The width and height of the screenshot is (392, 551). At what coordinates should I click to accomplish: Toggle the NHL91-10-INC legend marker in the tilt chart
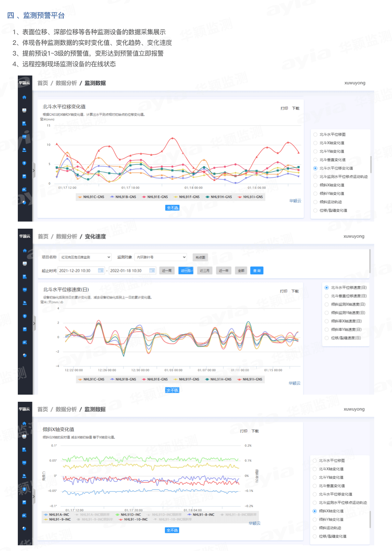click(121, 520)
